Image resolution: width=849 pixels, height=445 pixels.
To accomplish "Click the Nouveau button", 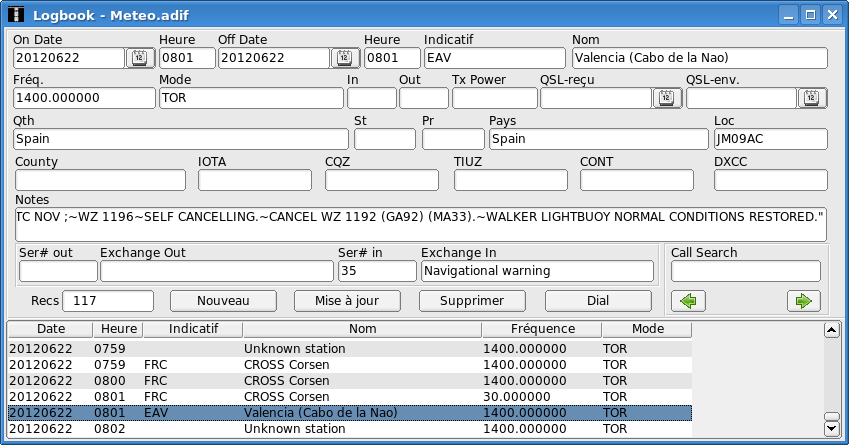I will 223,301.
